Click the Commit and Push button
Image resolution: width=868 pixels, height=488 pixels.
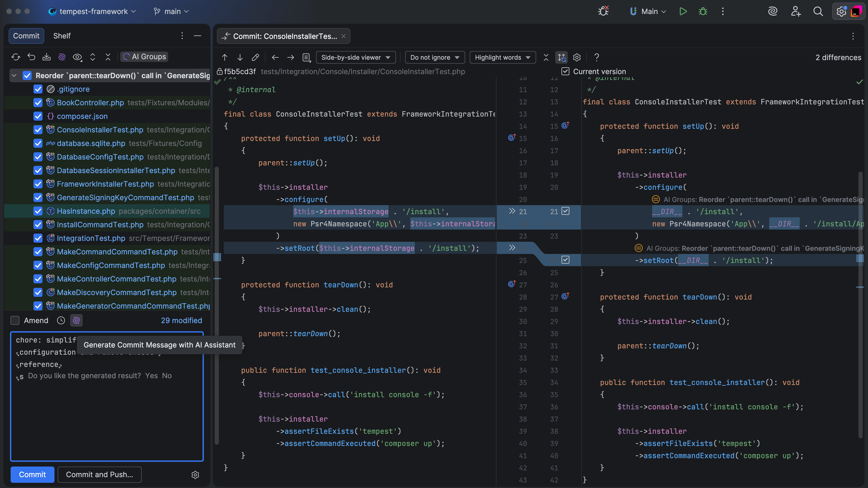pos(99,474)
